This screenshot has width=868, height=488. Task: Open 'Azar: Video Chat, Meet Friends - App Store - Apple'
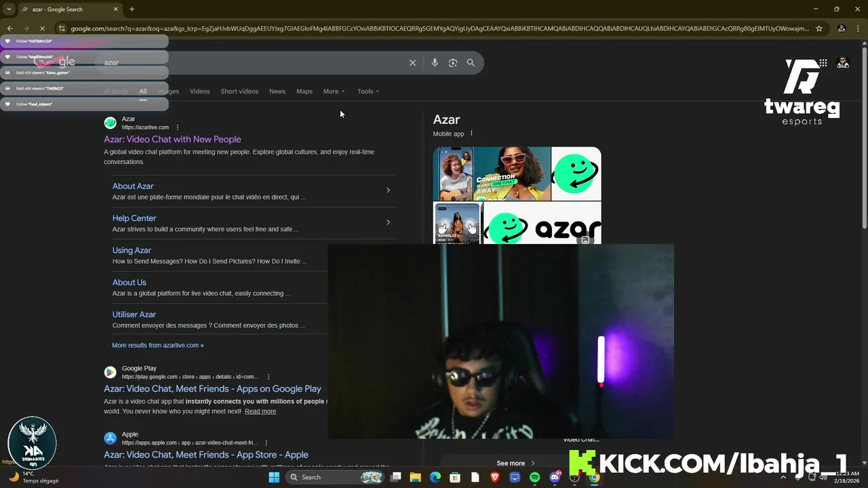coord(206,455)
